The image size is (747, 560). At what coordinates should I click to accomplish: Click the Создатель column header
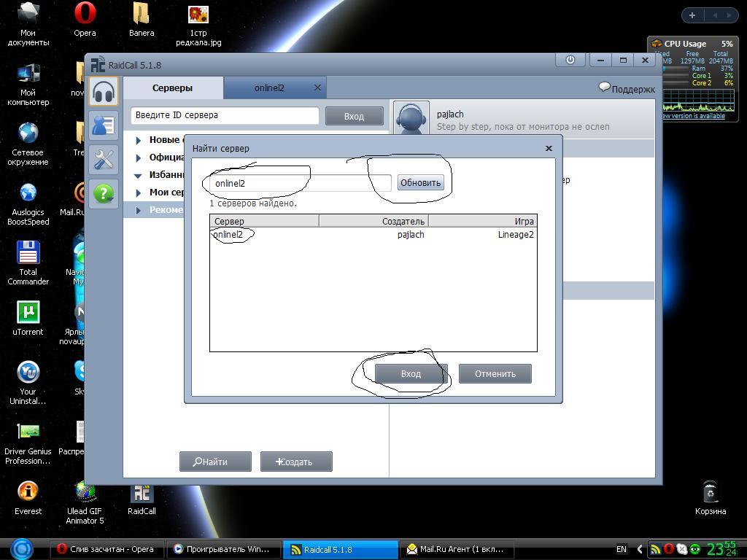click(374, 221)
